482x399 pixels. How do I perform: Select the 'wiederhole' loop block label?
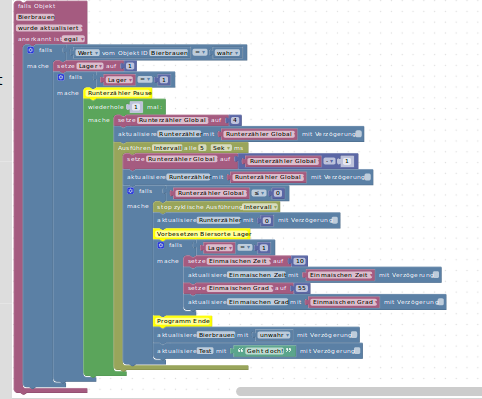tap(105, 107)
